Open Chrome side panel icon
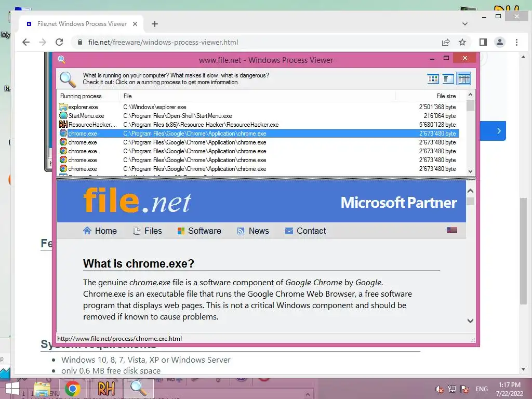 tap(483, 42)
